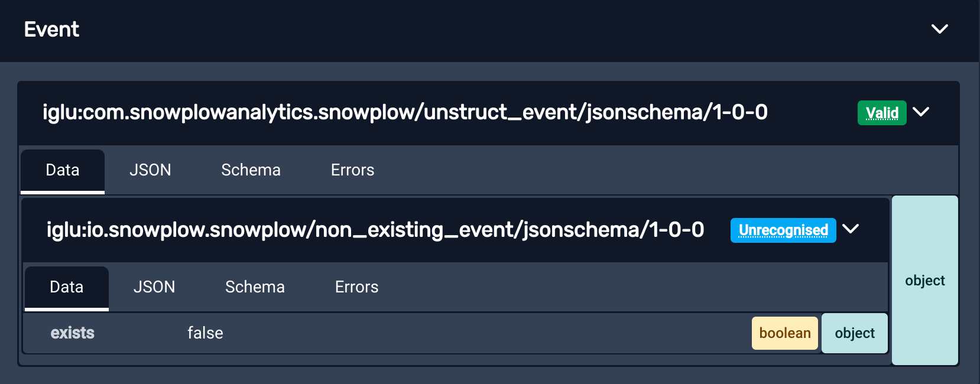Select the Data tab of non_existing_event
This screenshot has height=384, width=980.
(x=66, y=287)
